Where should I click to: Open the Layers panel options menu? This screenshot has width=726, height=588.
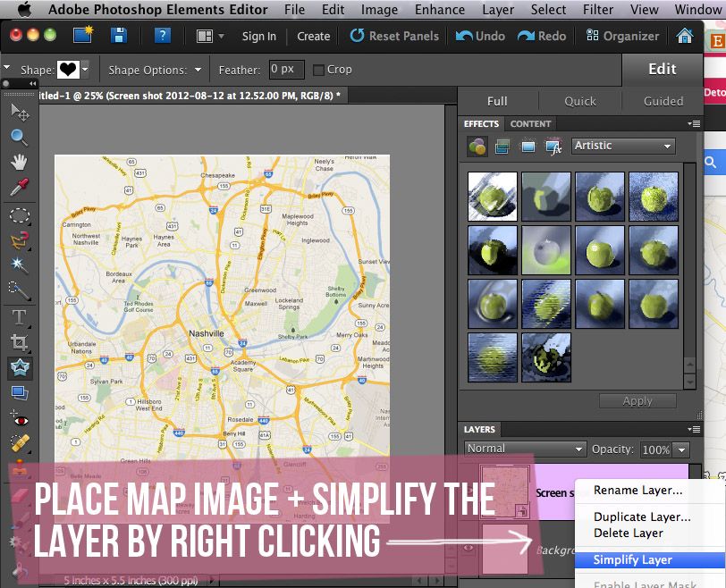(694, 429)
